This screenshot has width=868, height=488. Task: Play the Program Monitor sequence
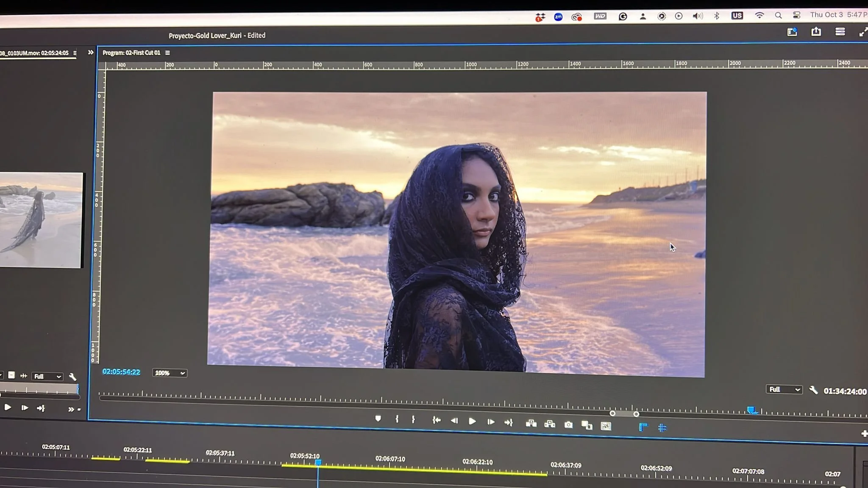tap(472, 421)
